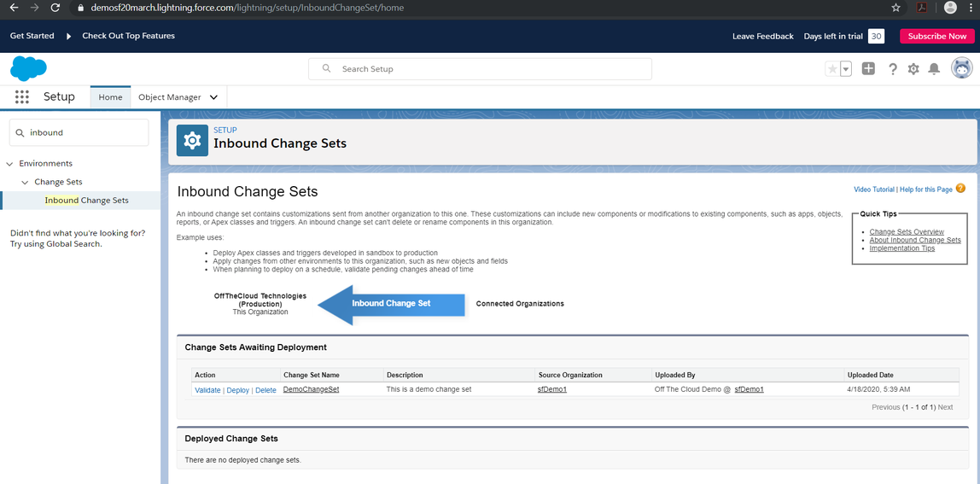Open the Help for this Page link
This screenshot has width=980, height=484.
925,189
